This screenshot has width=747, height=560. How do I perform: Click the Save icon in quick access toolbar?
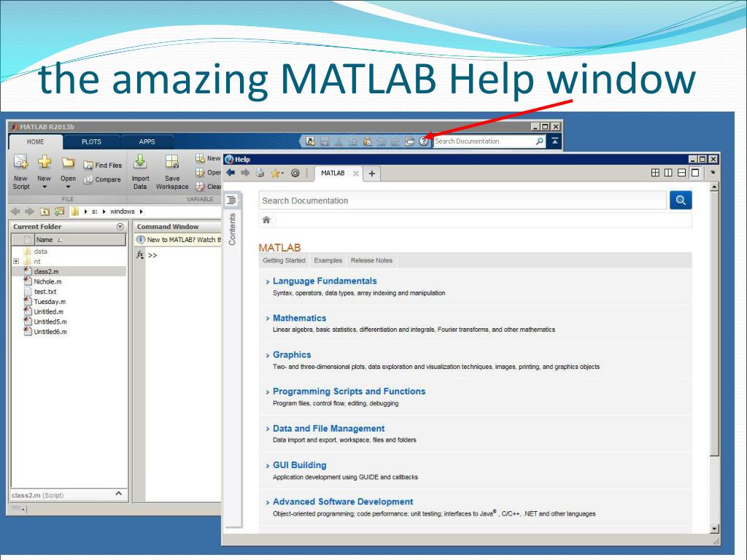click(325, 141)
